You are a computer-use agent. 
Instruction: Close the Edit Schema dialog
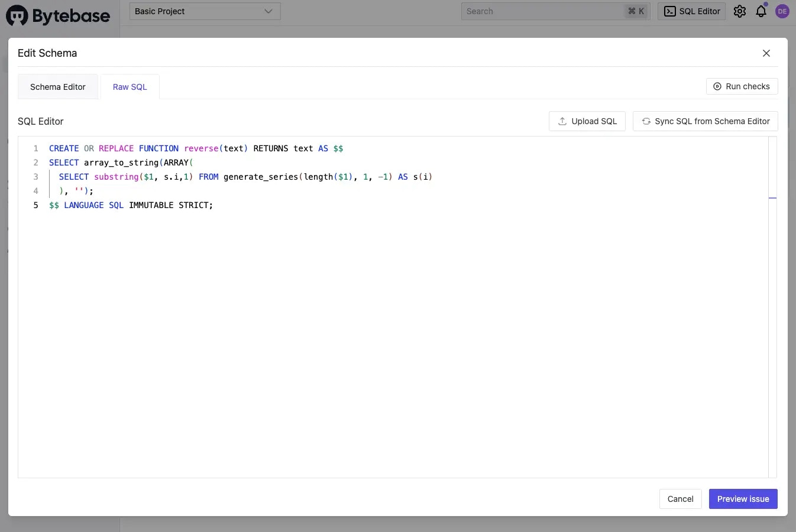click(766, 53)
